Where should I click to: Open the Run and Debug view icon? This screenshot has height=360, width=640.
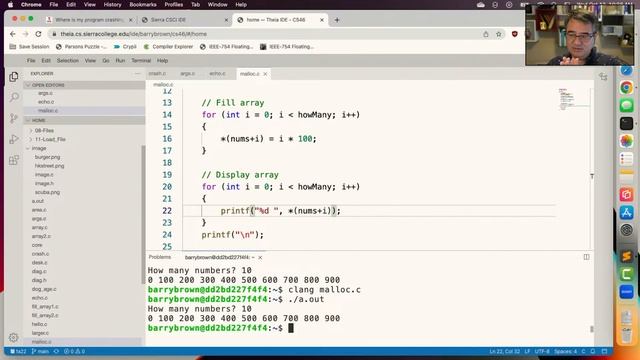[x=14, y=139]
